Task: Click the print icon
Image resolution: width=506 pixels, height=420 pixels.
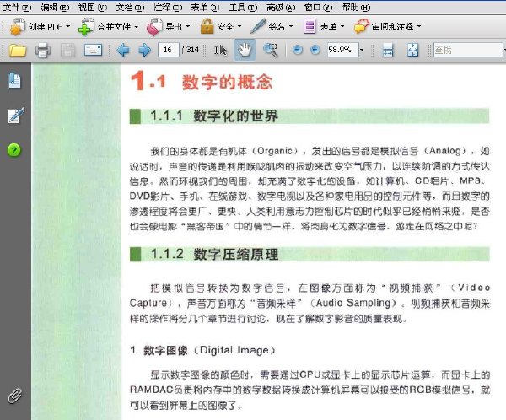Action: click(43, 51)
